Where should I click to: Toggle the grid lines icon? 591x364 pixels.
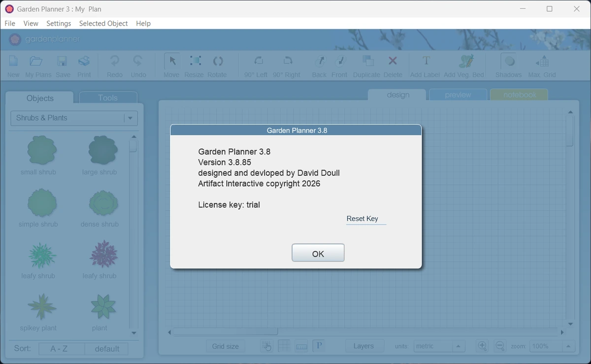pos(284,346)
